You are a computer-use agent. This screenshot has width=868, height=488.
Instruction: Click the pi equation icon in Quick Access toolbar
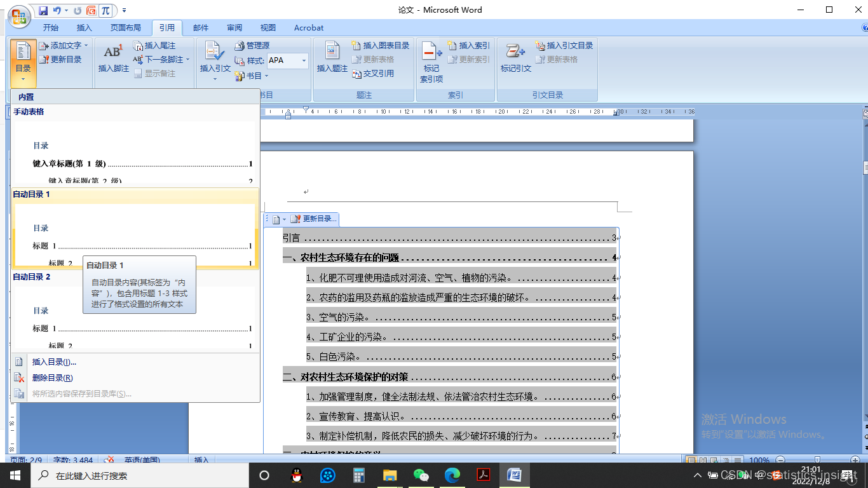(x=105, y=10)
